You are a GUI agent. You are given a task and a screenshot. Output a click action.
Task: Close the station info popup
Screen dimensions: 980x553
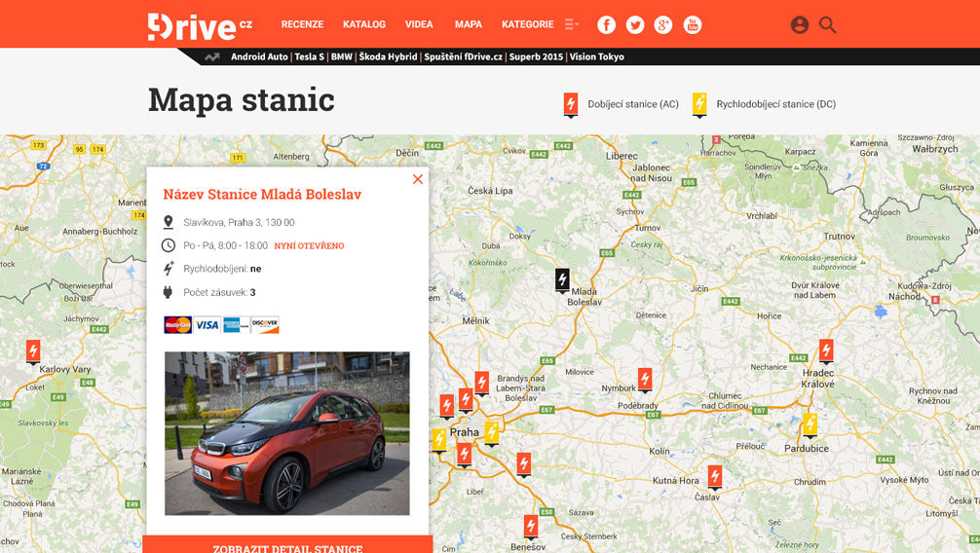(418, 179)
